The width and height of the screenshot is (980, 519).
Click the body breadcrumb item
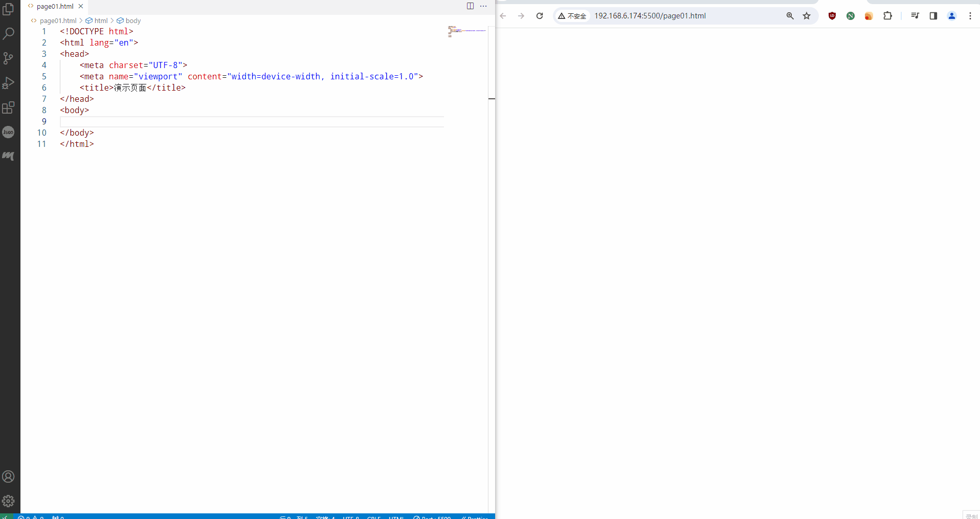tap(132, 21)
